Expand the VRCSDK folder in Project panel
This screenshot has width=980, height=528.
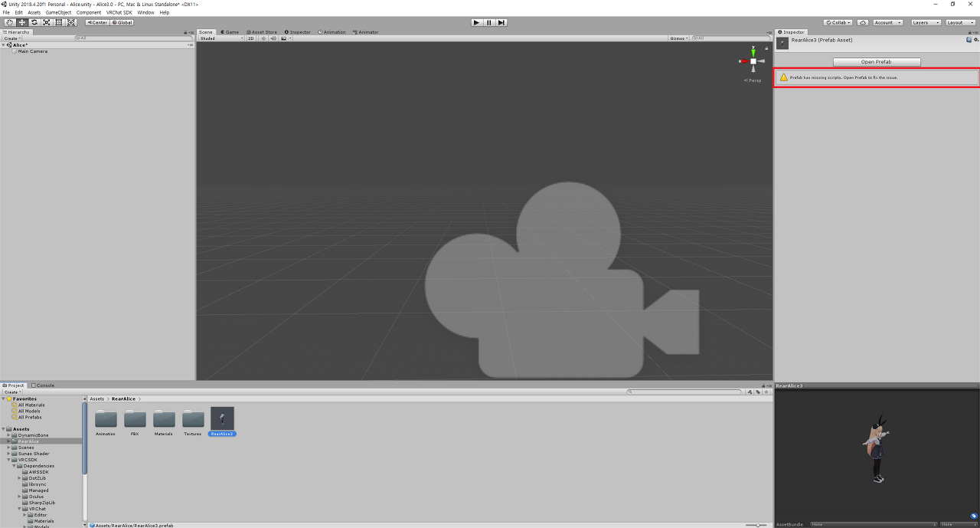[x=8, y=459]
